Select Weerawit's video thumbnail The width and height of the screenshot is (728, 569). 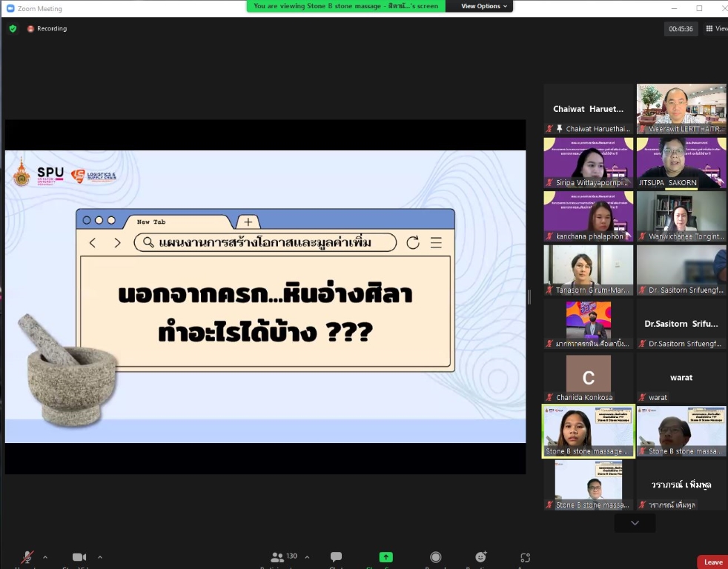[x=681, y=109]
